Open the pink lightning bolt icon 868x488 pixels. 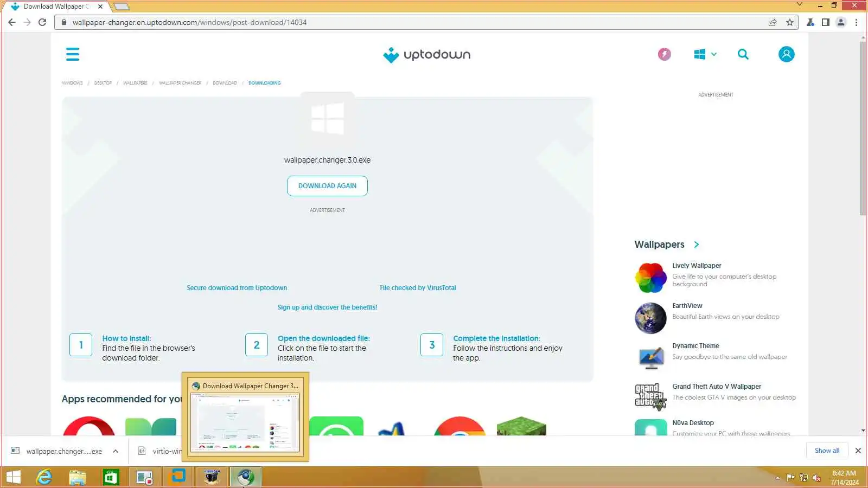click(x=665, y=54)
